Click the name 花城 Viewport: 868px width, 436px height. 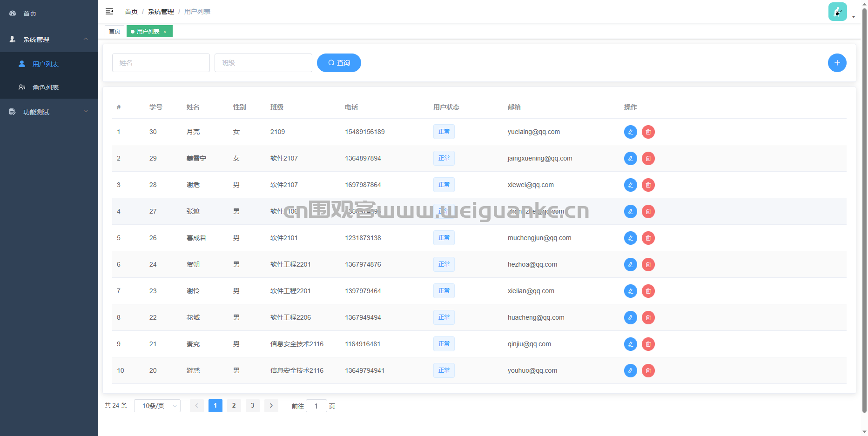193,317
